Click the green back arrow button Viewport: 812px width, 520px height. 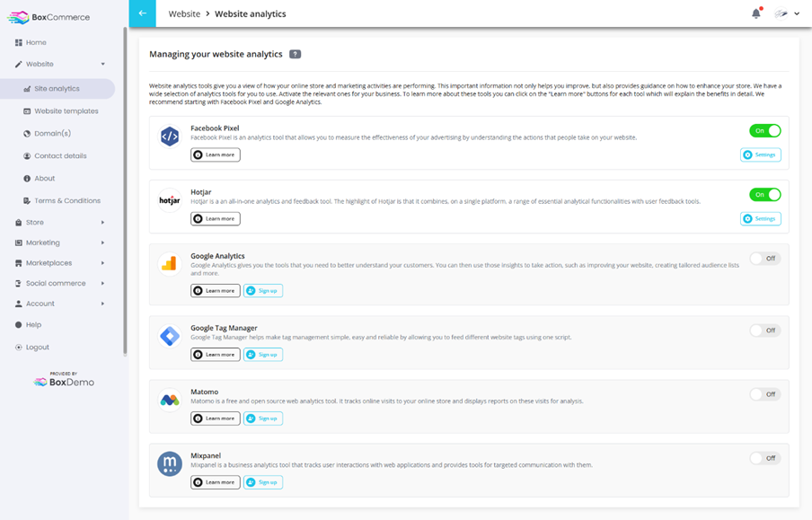coord(144,13)
